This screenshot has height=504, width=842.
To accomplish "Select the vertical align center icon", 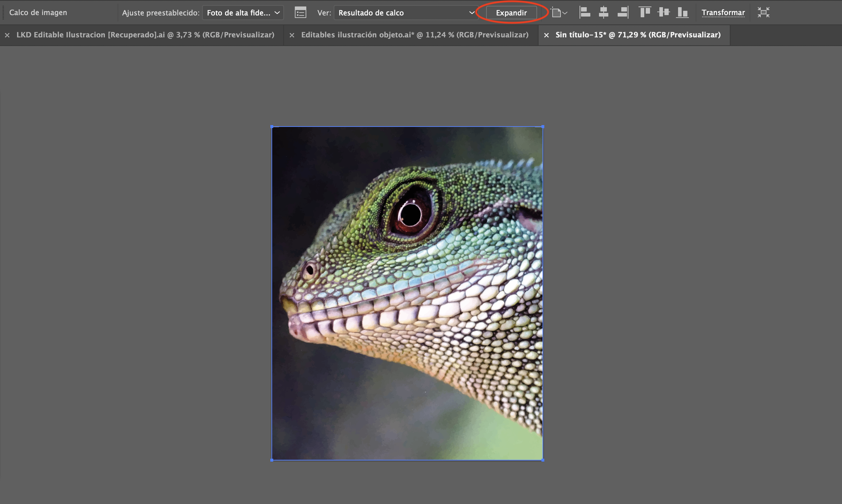I will click(x=664, y=12).
